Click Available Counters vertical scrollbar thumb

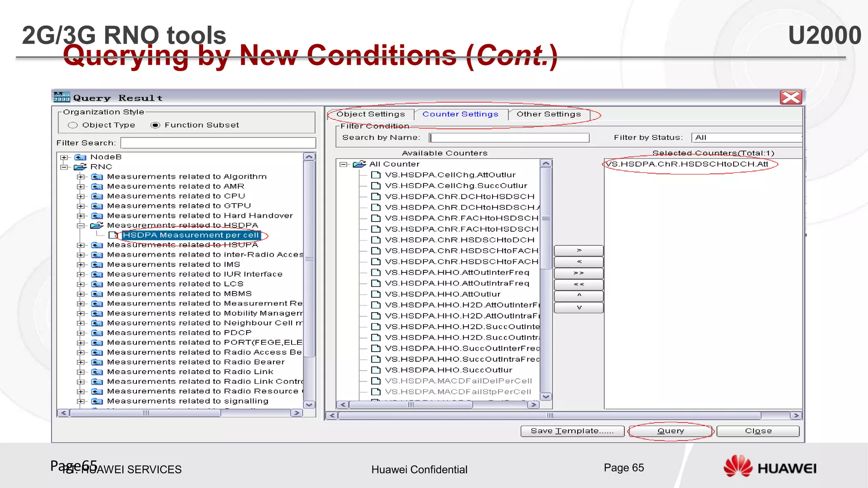[x=546, y=218]
